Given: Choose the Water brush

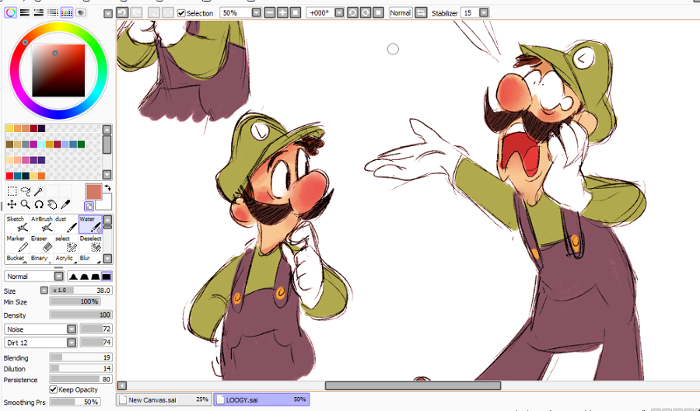Looking at the screenshot, I should pyautogui.click(x=91, y=224).
